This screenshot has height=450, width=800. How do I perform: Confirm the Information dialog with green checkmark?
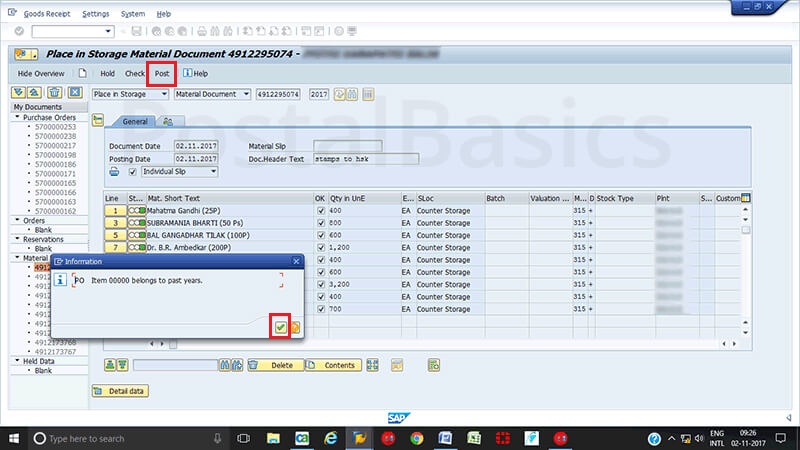click(x=281, y=327)
